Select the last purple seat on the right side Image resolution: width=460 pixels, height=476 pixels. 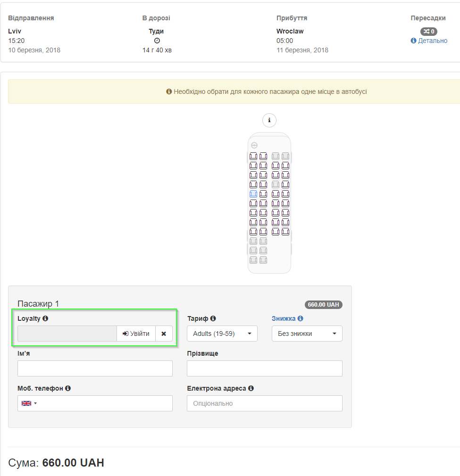pos(285,232)
